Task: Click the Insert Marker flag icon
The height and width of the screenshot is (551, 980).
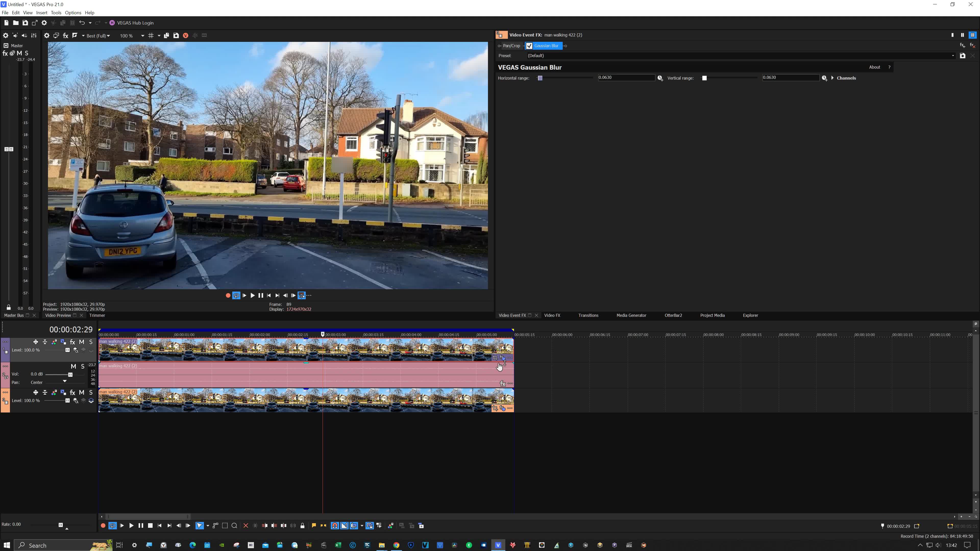Action: click(x=313, y=525)
